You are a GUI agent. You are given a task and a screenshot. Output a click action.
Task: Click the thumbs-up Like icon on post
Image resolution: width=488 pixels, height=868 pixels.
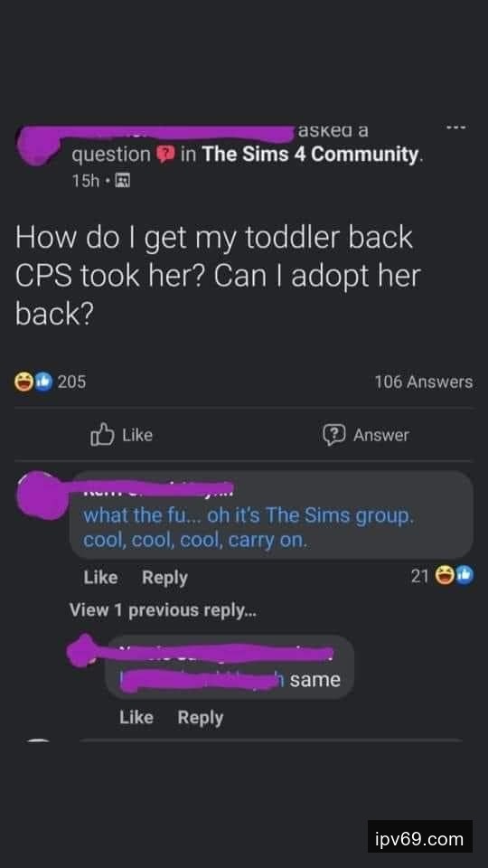[x=102, y=435]
